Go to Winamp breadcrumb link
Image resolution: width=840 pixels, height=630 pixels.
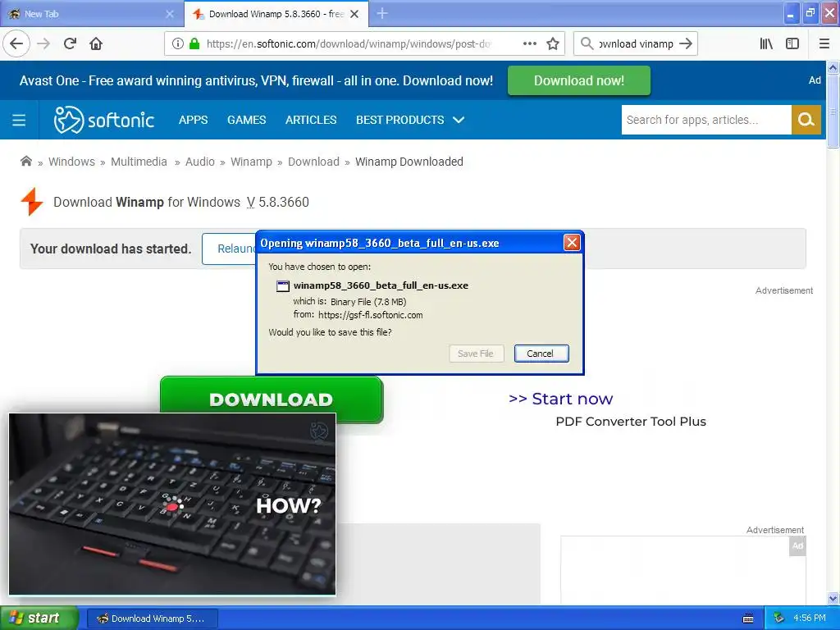tap(251, 162)
